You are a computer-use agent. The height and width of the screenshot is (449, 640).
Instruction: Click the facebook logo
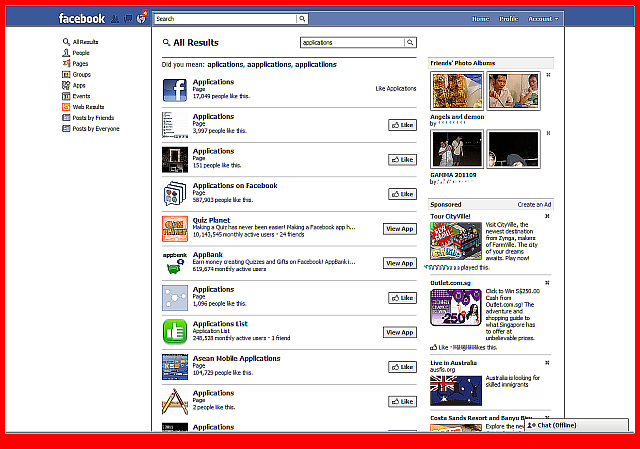[82, 18]
